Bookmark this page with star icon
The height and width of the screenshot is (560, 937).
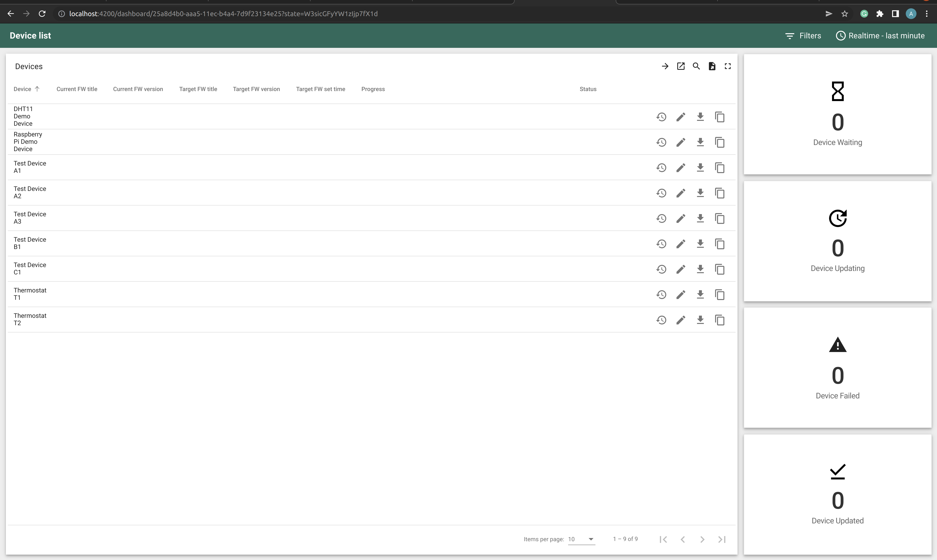(x=844, y=14)
